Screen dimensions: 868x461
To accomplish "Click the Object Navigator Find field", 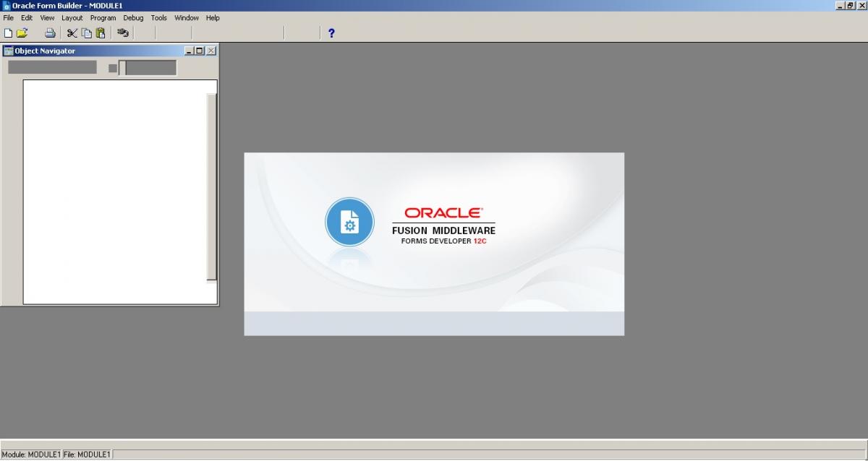I will [150, 68].
